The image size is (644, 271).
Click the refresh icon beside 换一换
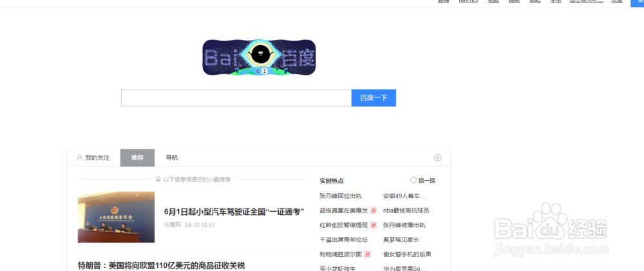click(413, 180)
